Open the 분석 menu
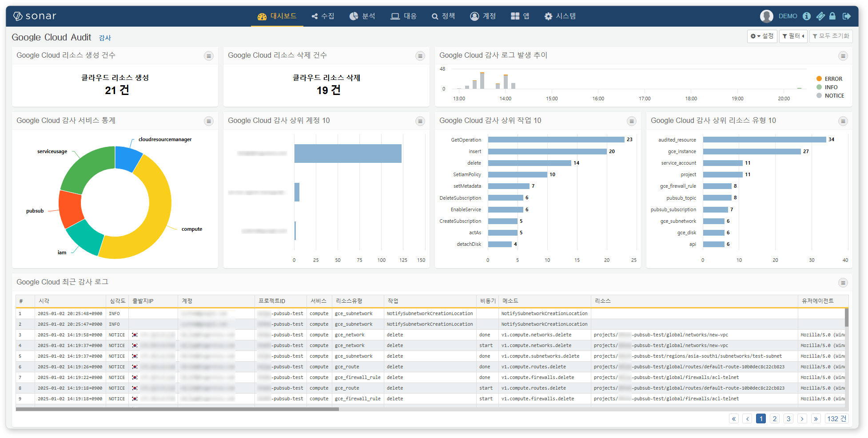Screen dimensions: 868x438 (x=362, y=16)
